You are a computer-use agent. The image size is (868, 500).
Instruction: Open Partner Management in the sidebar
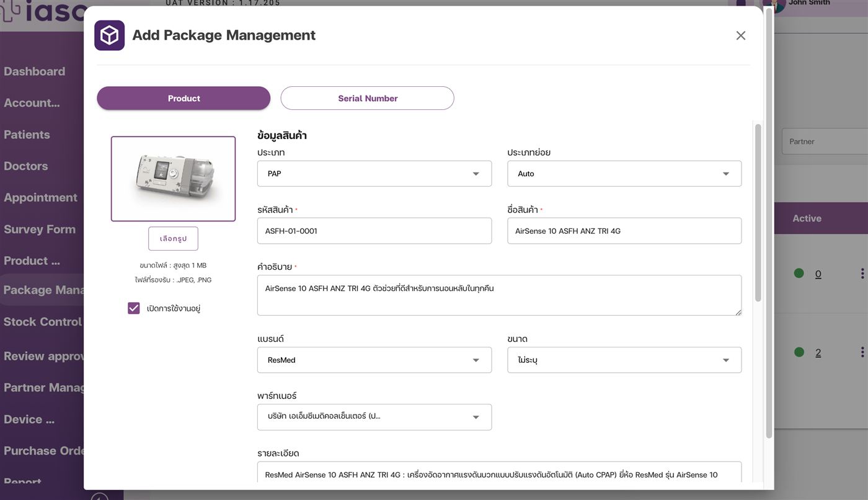42,388
